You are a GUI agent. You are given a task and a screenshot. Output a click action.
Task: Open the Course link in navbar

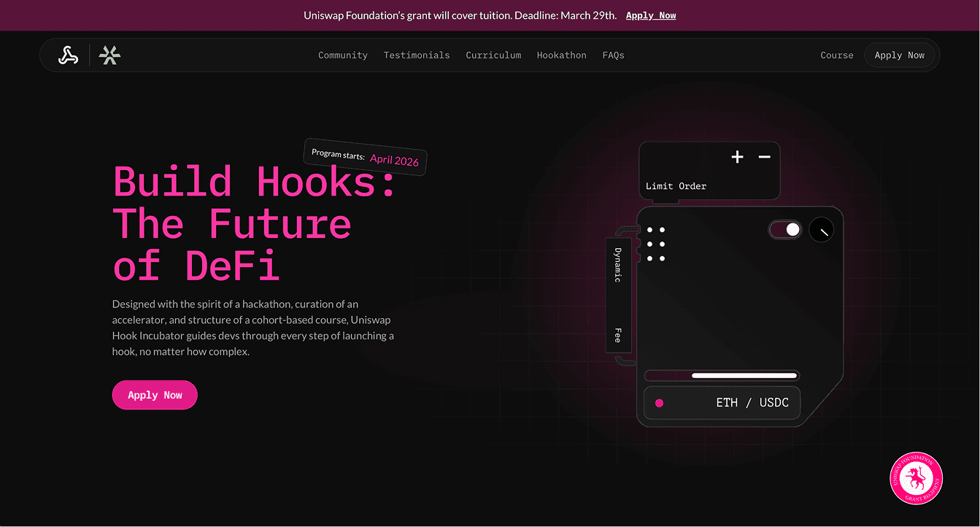[837, 55]
